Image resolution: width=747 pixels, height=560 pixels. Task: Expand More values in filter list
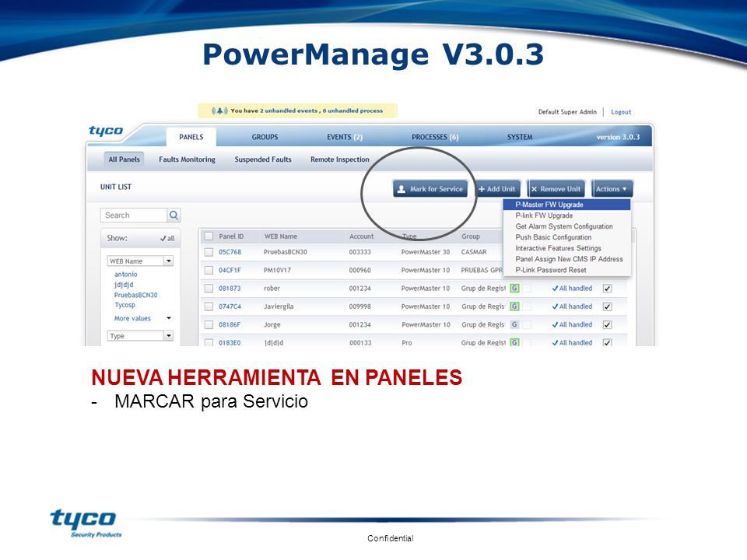pyautogui.click(x=142, y=318)
